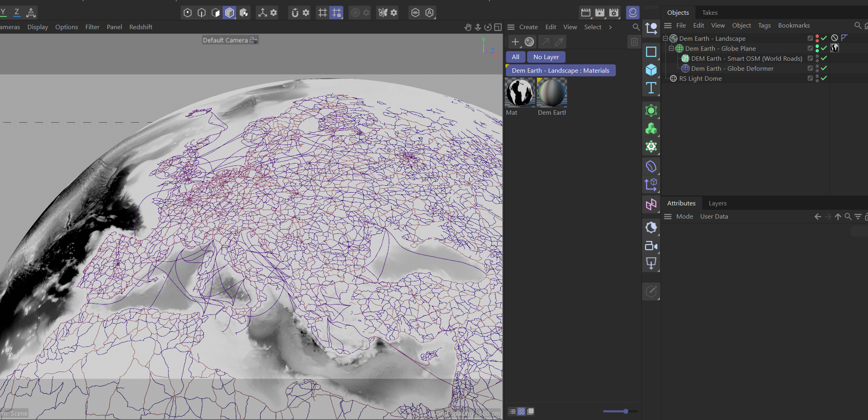
Task: Toggle Viewport Solo eye icon
Action: tap(415, 13)
